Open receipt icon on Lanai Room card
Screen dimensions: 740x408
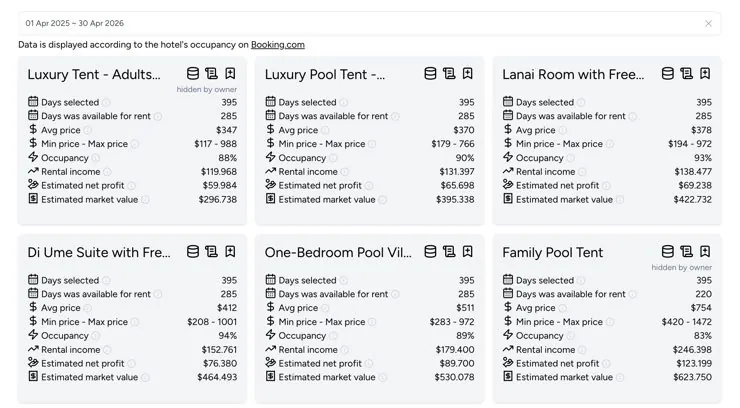click(686, 74)
